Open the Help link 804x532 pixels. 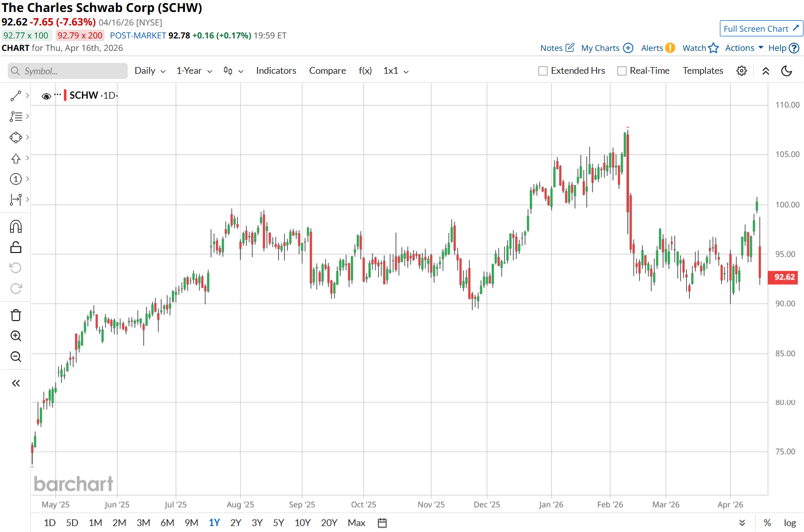(784, 48)
